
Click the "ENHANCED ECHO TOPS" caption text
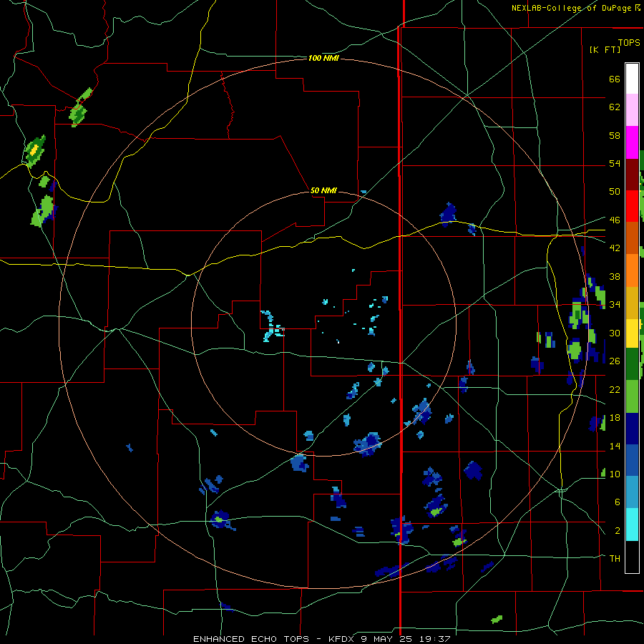pos(251,639)
